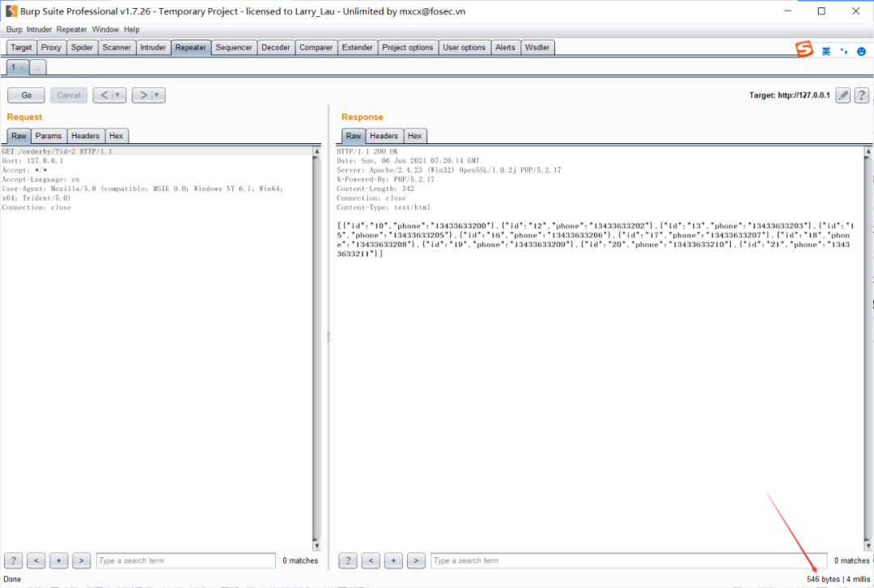Go forward to next request in history

click(x=142, y=95)
